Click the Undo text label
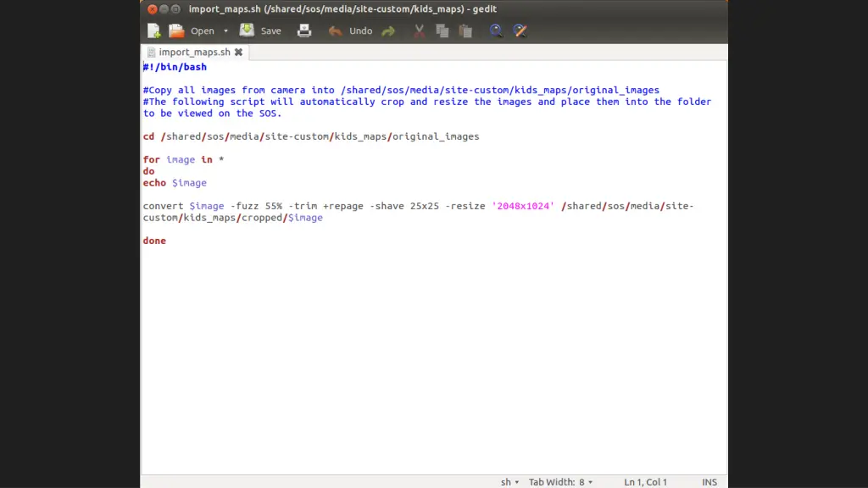 pyautogui.click(x=361, y=31)
